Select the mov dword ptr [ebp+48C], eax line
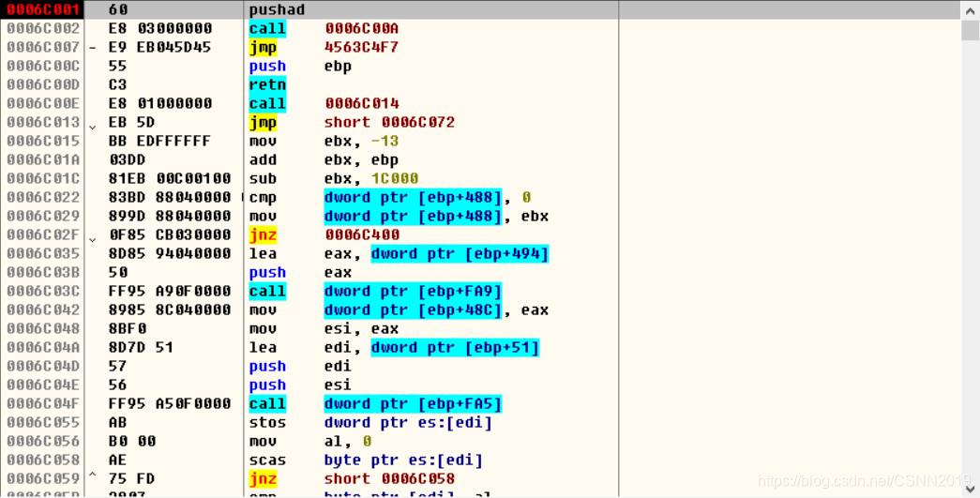 tap(399, 309)
